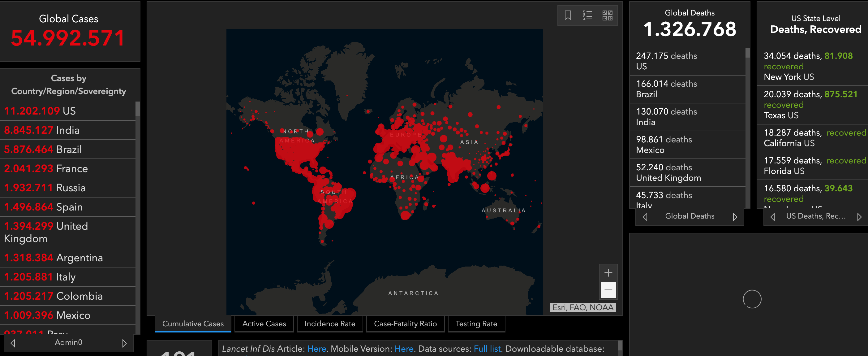868x356 pixels.
Task: Open the Full list data sources link
Action: click(x=487, y=349)
